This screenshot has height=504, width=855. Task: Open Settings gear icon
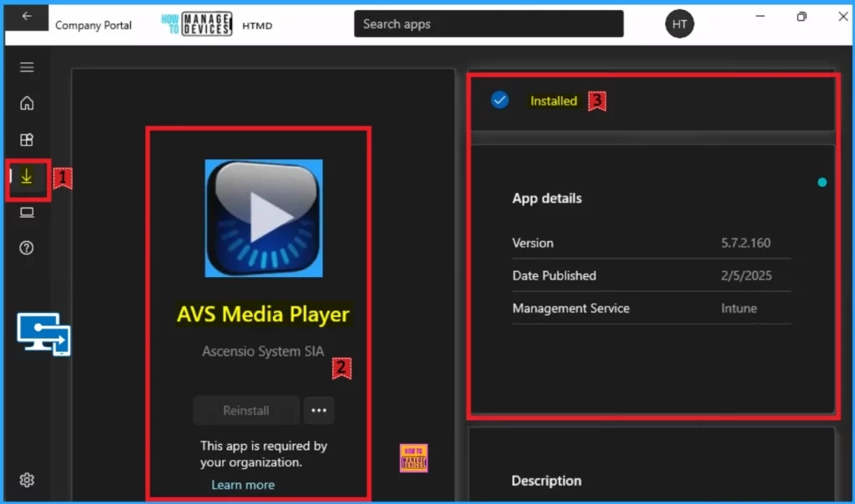(27, 480)
